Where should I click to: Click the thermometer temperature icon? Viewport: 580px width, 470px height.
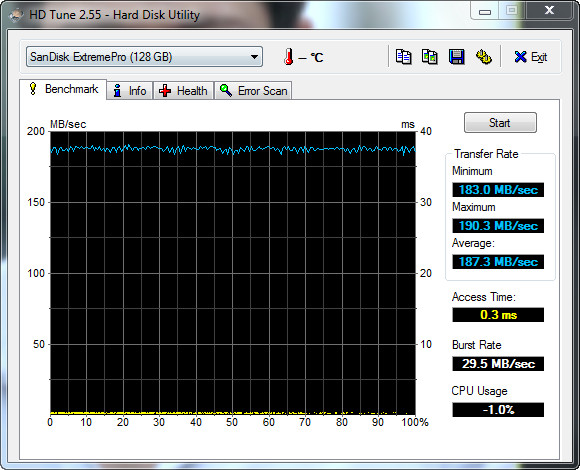289,57
